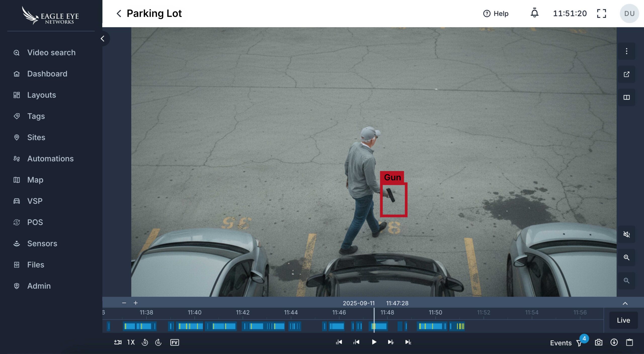Viewport: 644px width, 354px height.
Task: Download the video clip
Action: pos(614,342)
